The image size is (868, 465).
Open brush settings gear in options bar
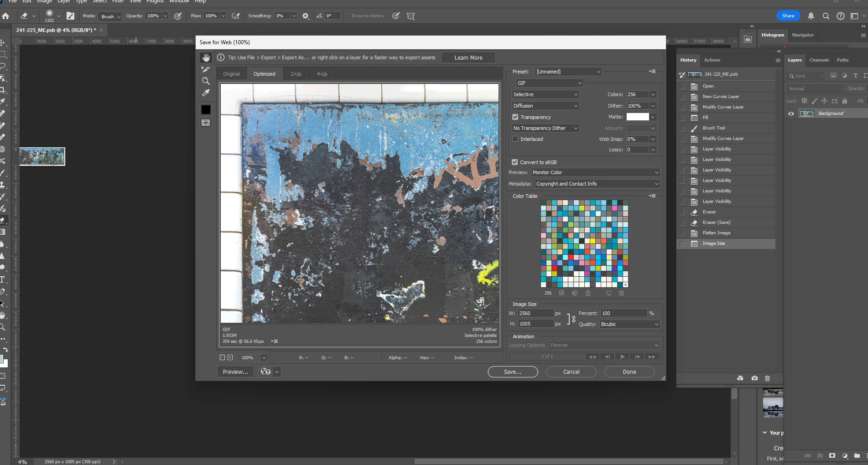306,16
